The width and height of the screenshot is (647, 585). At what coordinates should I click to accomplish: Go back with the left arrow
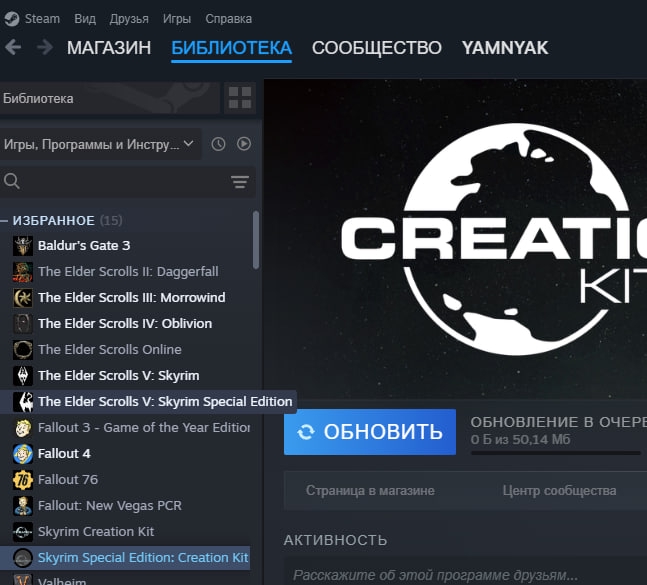[x=13, y=47]
